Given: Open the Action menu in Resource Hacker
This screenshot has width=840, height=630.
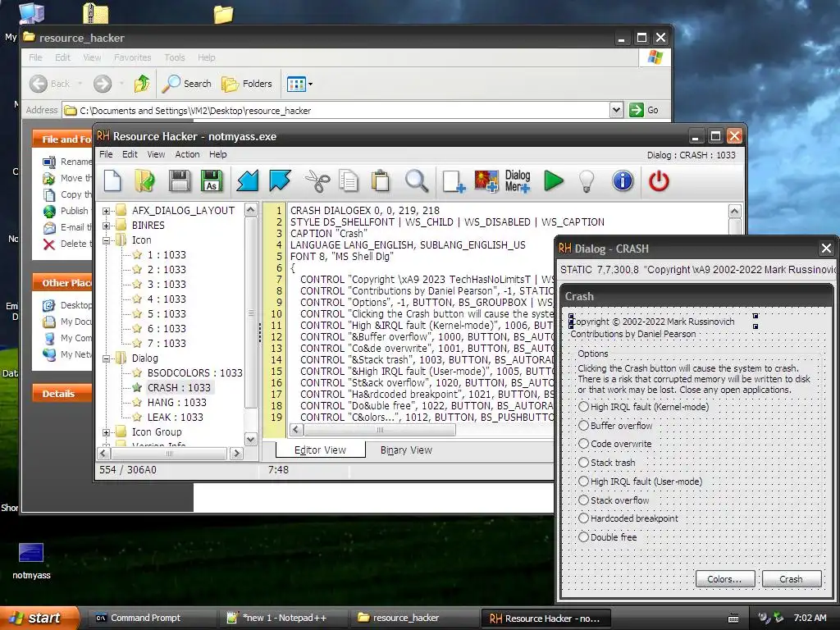Looking at the screenshot, I should click(x=187, y=154).
